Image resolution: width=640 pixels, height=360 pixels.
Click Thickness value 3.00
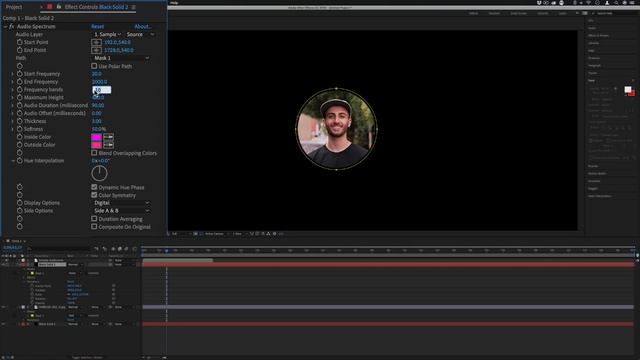coord(97,121)
